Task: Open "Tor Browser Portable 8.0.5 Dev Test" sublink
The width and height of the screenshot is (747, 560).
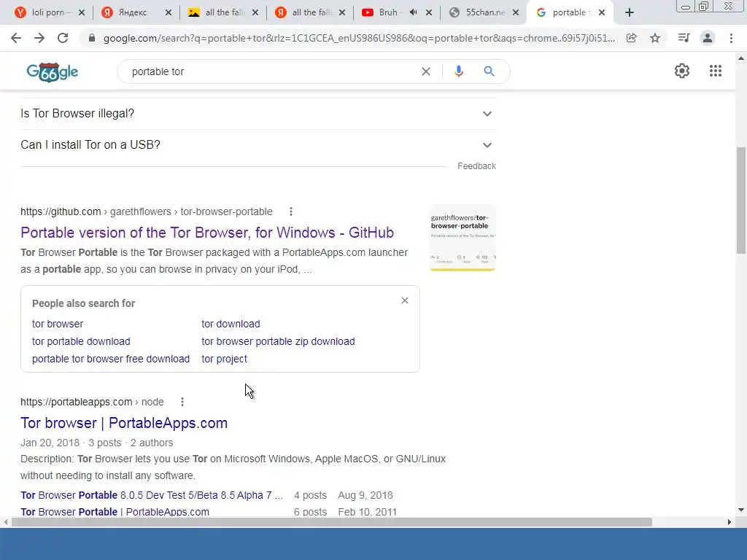Action: pyautogui.click(x=152, y=495)
